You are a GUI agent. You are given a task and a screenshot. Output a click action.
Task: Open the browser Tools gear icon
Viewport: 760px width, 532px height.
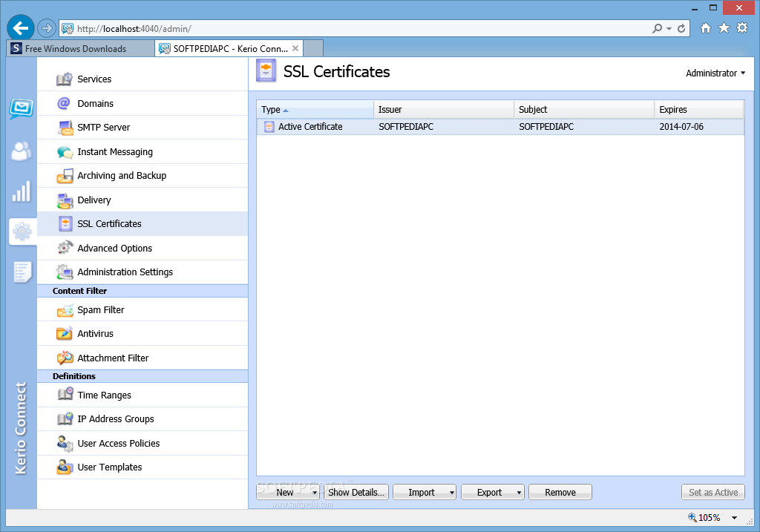pyautogui.click(x=742, y=27)
